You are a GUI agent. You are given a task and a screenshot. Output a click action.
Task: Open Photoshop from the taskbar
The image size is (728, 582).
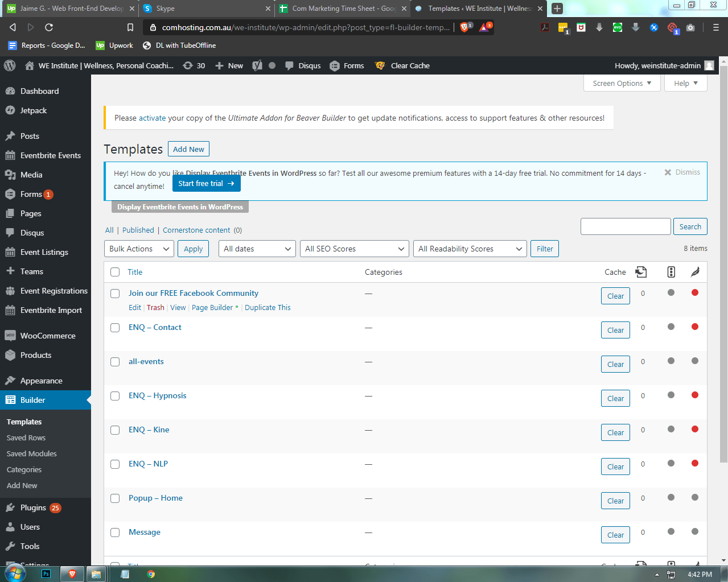pos(46,573)
